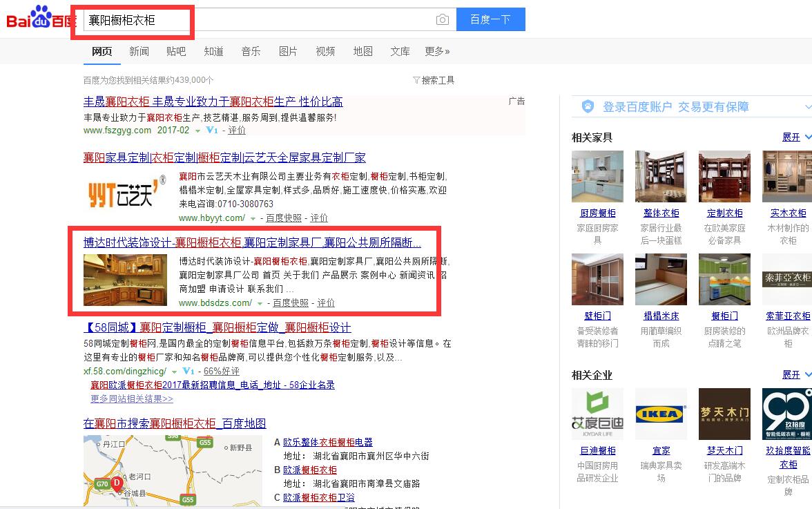Open map listing 欧派橱柜衣柜卫浴
This screenshot has height=509, width=812.
click(319, 498)
